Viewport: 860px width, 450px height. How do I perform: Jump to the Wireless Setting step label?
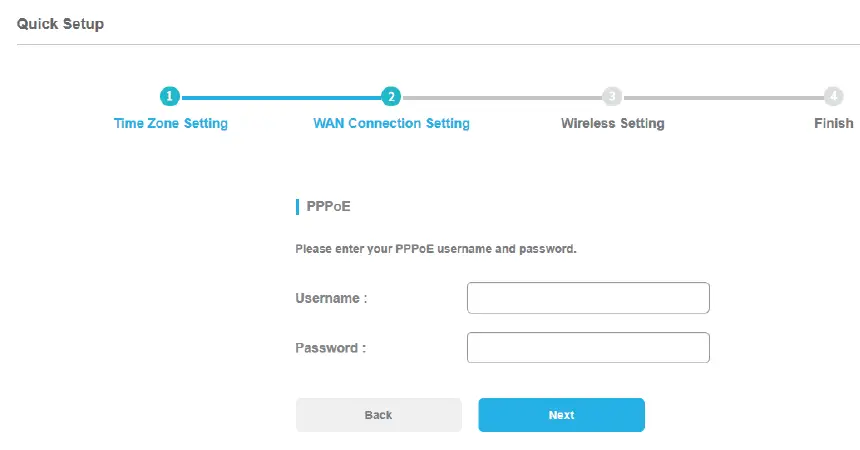pos(612,124)
